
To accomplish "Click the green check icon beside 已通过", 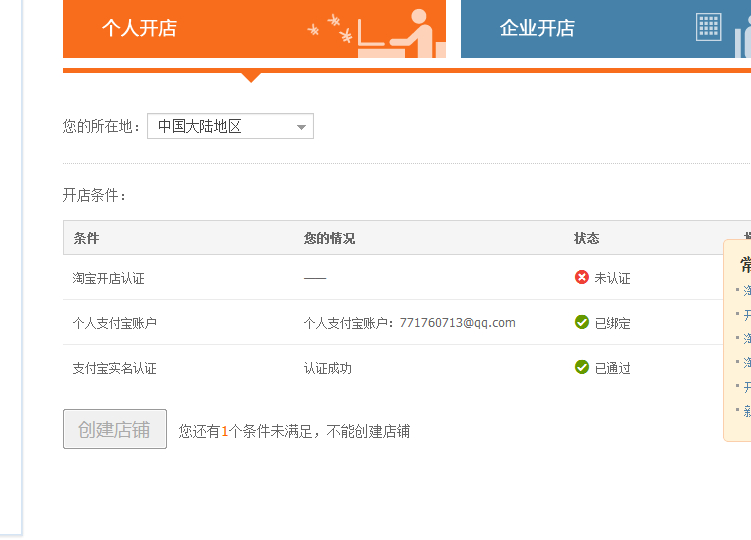I will [581, 367].
